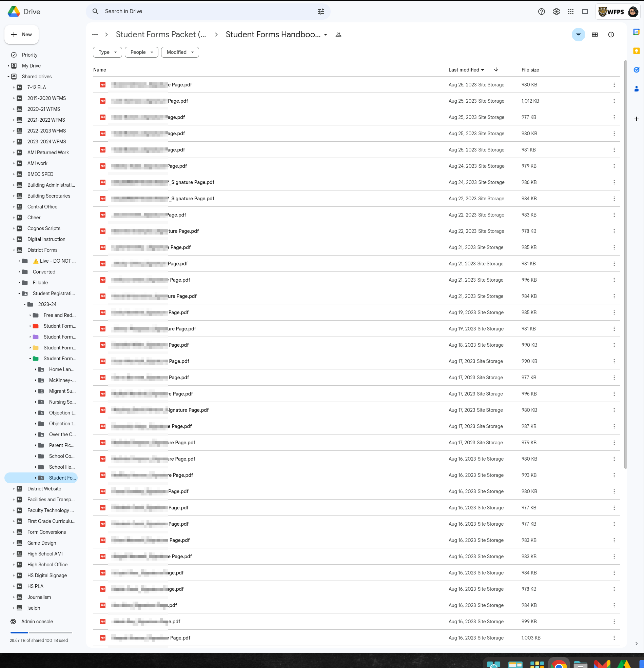Open the Modified filter dropdown
644x668 pixels.
coord(180,52)
